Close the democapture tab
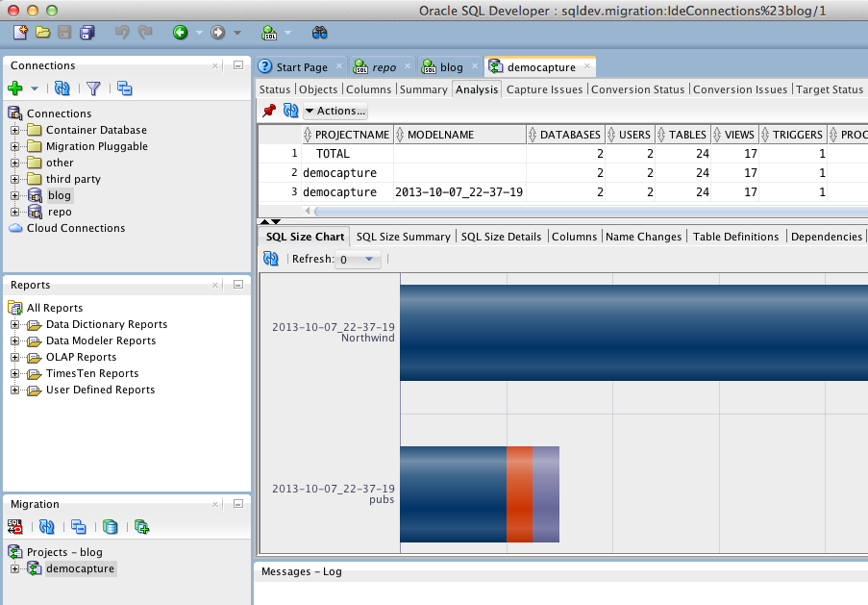This screenshot has height=605, width=868. click(587, 66)
